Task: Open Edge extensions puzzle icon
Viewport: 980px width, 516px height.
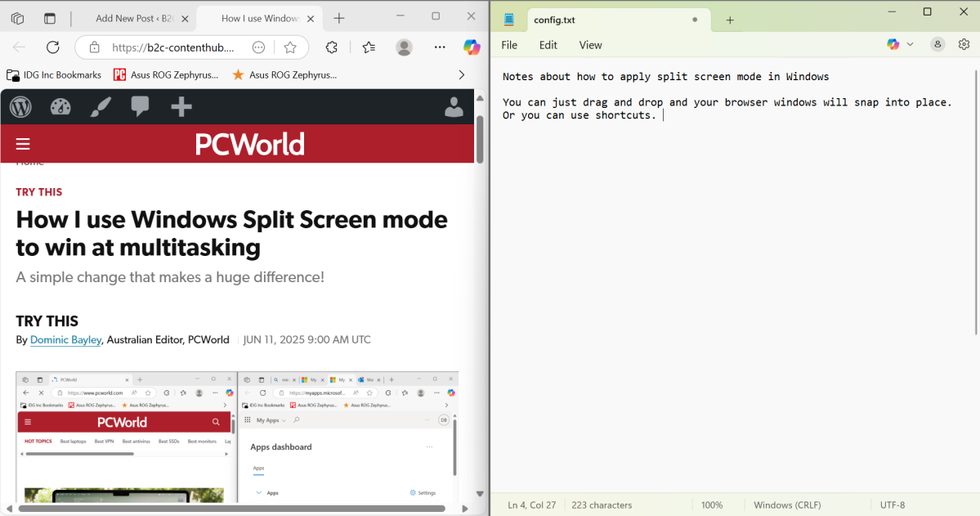Action: (331, 47)
